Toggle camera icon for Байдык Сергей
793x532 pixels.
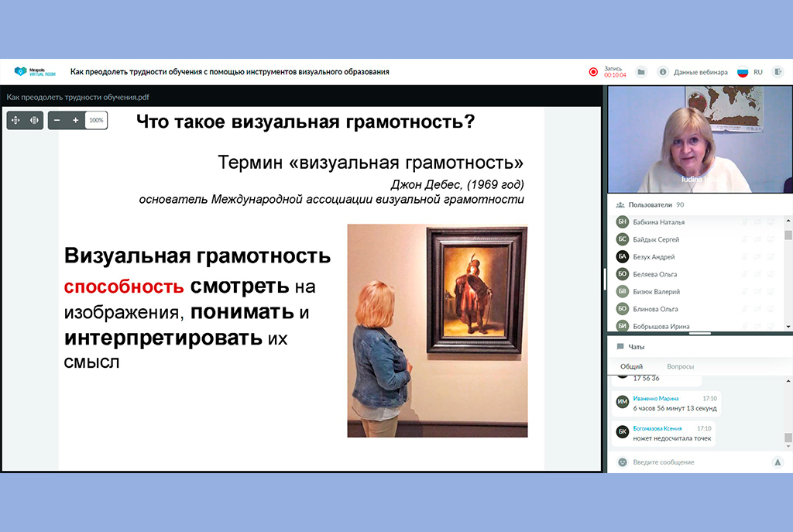(x=757, y=239)
